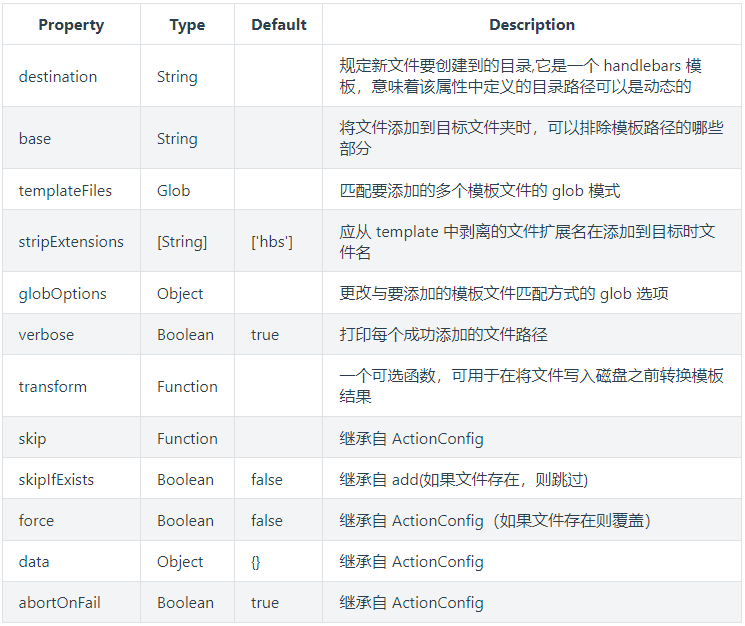
Task: Select the abortOnFail property cell
Action: pos(59,603)
